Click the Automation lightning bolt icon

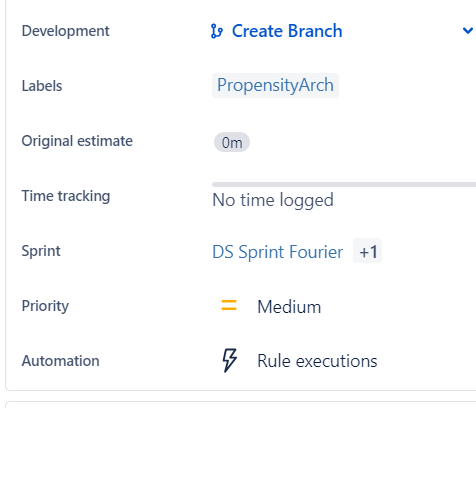point(230,360)
